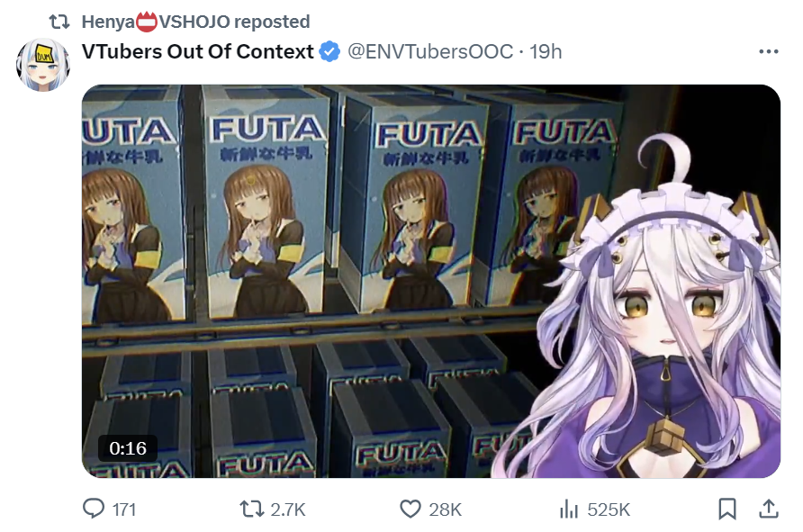Click the 2.7K reposts count
This screenshot has height=532, width=803.
(288, 509)
